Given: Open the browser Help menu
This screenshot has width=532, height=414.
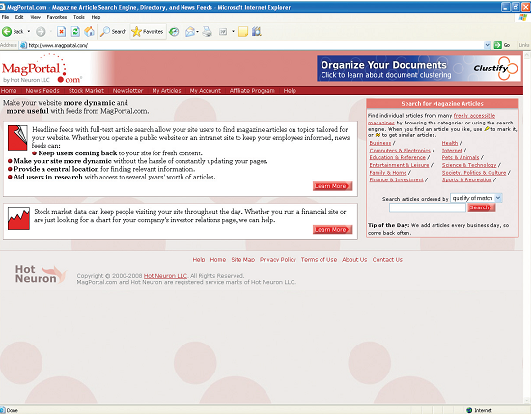Looking at the screenshot, I should pos(96,17).
